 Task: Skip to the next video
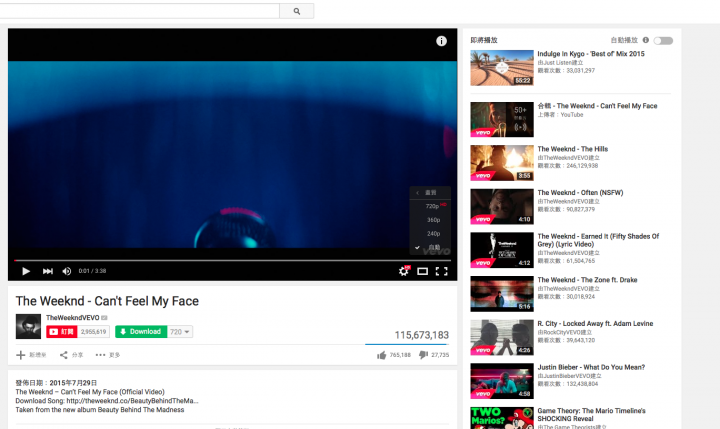click(x=47, y=271)
